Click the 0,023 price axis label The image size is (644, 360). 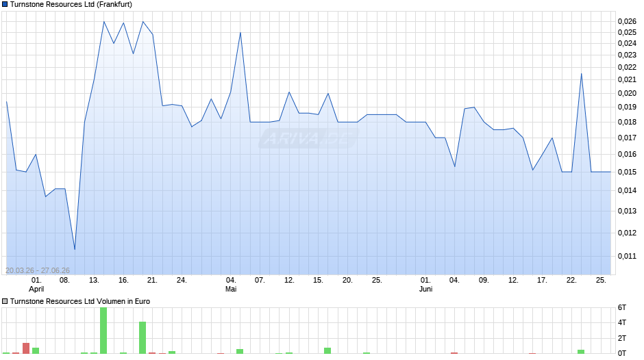[627, 55]
